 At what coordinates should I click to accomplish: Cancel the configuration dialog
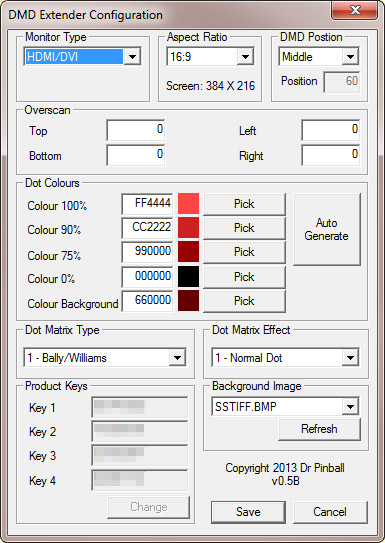[x=330, y=512]
